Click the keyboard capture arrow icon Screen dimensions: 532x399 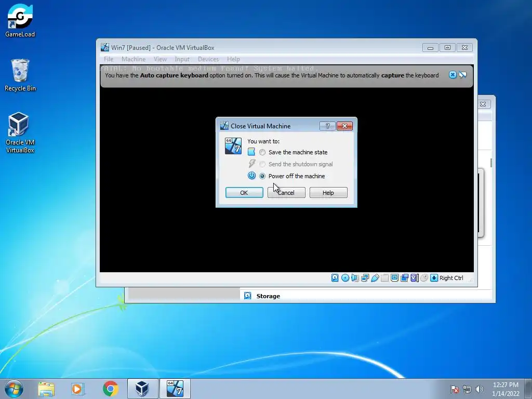click(434, 278)
